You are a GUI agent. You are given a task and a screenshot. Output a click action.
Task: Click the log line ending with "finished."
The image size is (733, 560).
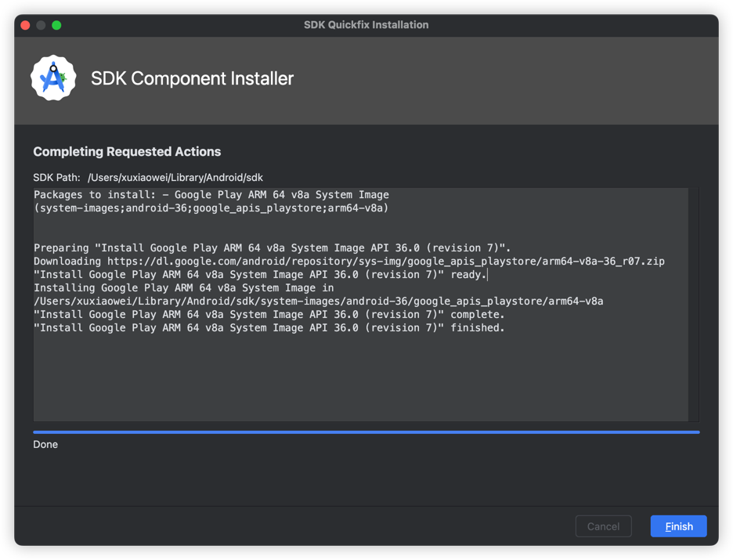pos(269,328)
